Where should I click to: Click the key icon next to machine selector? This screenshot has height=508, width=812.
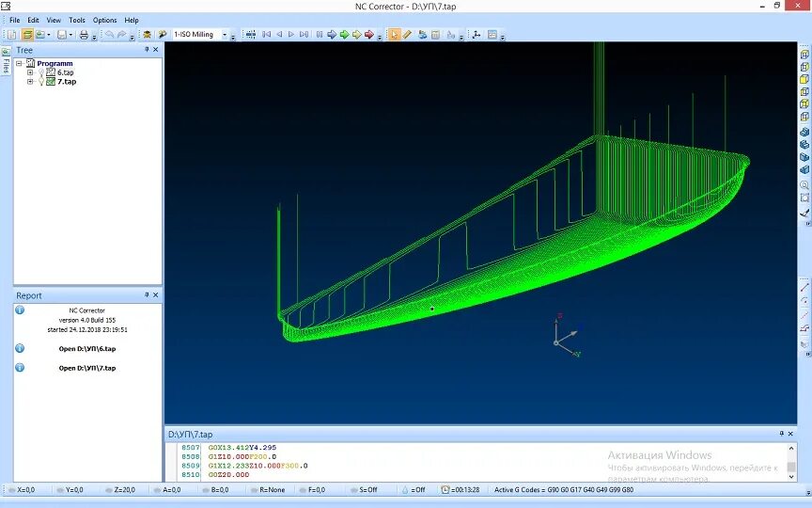click(162, 35)
